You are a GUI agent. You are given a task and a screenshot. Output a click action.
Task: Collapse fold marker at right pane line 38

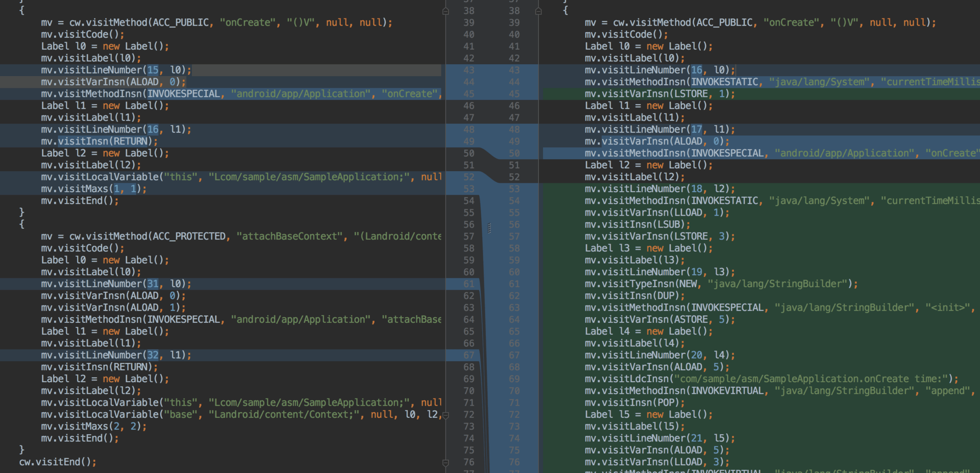538,11
